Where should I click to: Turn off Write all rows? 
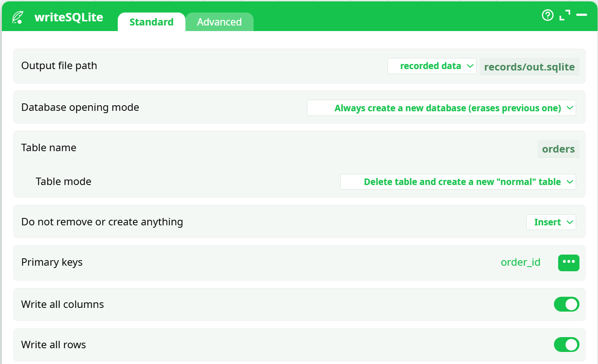pos(566,345)
